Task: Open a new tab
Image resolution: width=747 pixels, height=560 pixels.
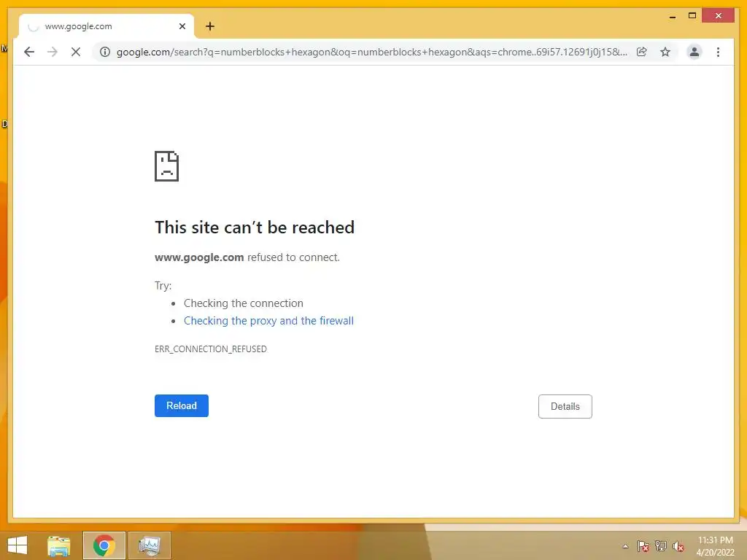Action: [x=210, y=26]
